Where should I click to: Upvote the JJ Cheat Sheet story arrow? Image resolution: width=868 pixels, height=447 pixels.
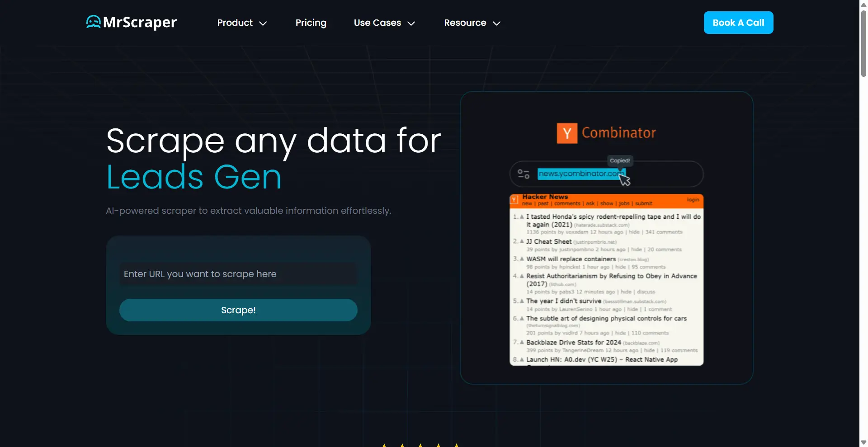[x=522, y=241]
